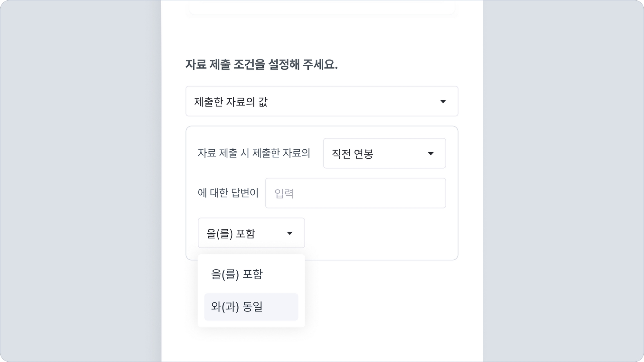Click the caret arrow beside 제출한 자료의 값

click(x=443, y=101)
